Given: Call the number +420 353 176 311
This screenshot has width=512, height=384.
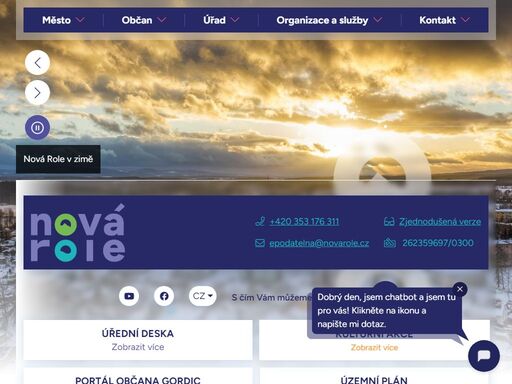Looking at the screenshot, I should click(x=304, y=222).
